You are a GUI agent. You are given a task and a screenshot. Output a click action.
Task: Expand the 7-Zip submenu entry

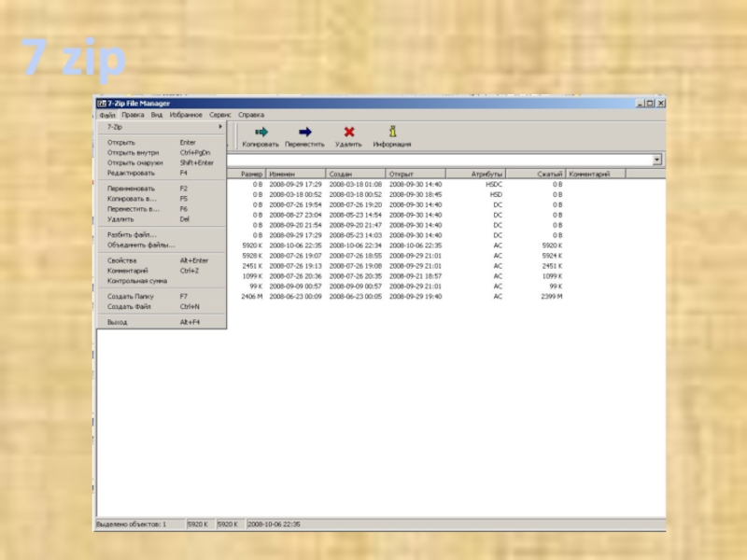pos(162,127)
